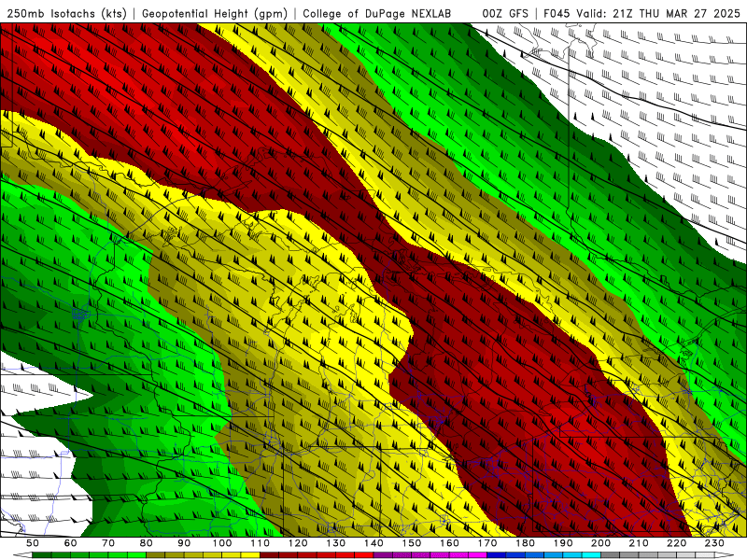The width and height of the screenshot is (747, 560).
Task: Click the '190' color bar label
Action: 563,543
